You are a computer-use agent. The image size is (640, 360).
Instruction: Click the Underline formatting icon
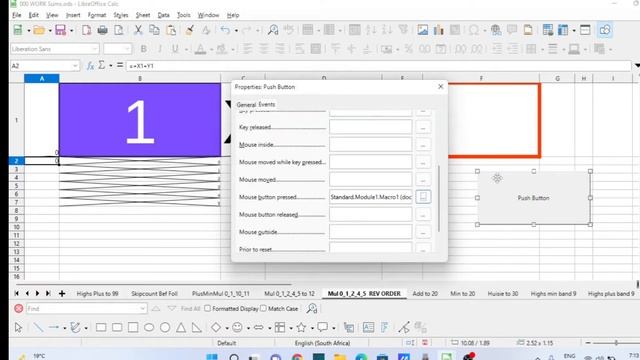pos(175,49)
